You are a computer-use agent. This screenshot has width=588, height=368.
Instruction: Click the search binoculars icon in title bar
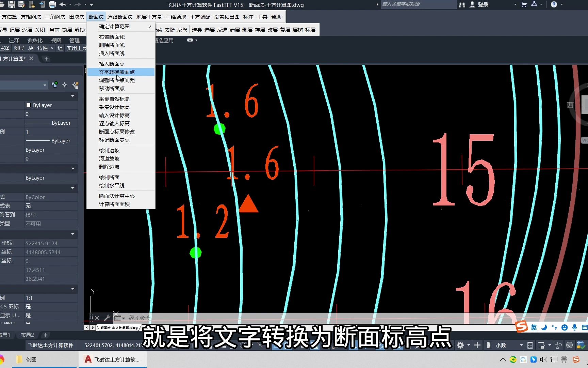[x=462, y=4]
